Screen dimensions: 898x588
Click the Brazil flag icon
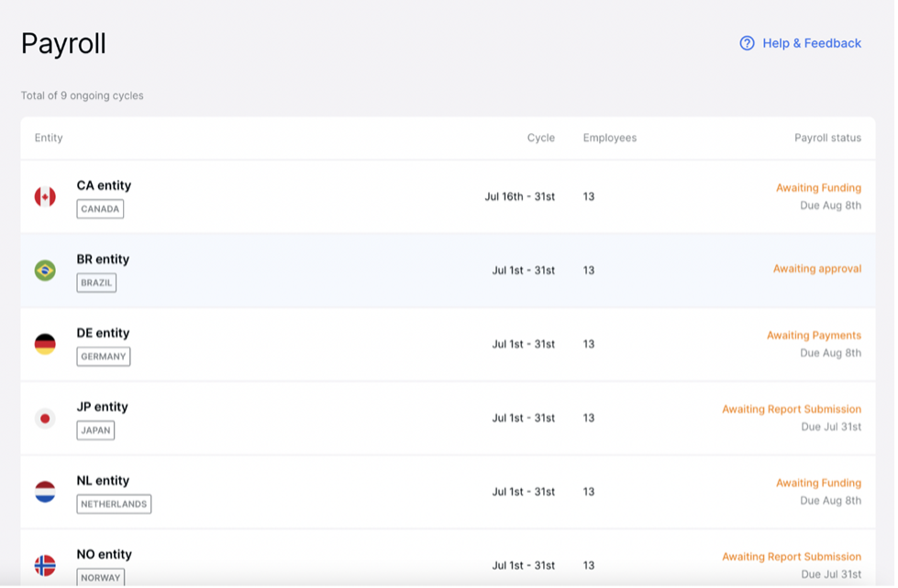(x=45, y=271)
